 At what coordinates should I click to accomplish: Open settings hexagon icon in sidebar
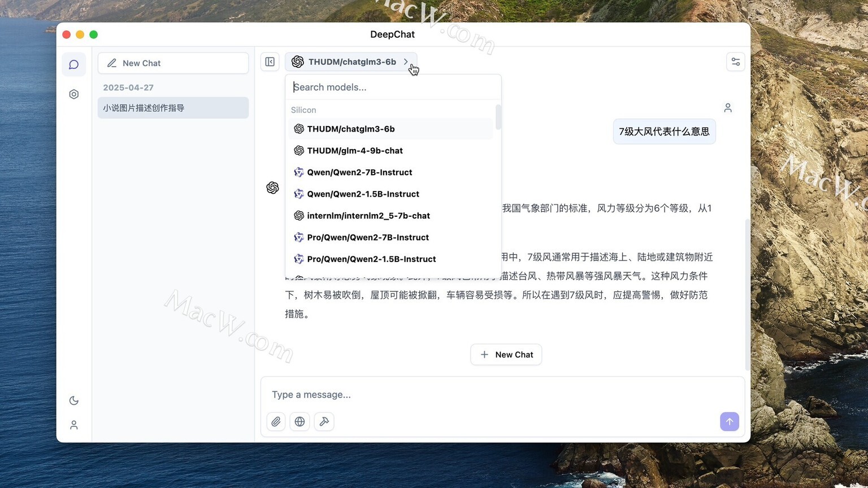pyautogui.click(x=74, y=94)
